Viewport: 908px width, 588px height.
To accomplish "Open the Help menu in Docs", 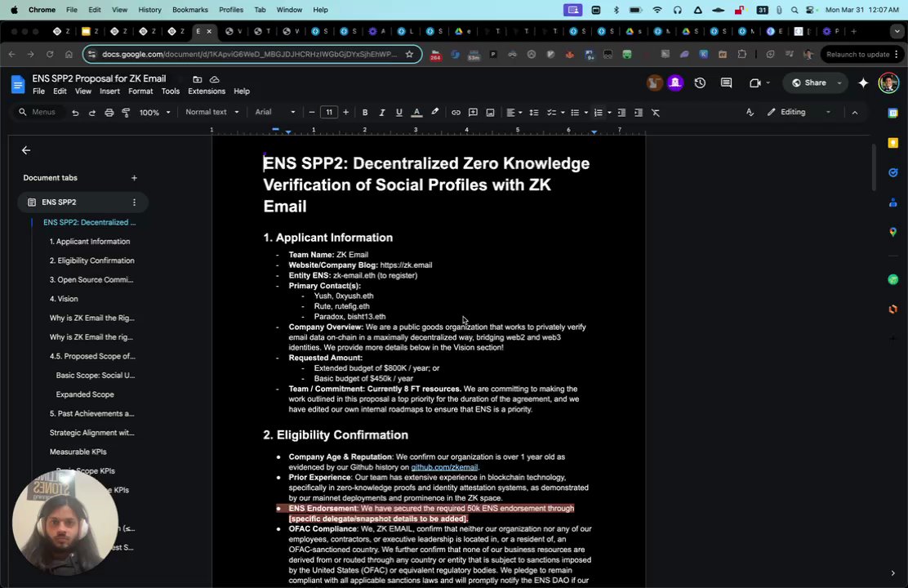I will pos(242,91).
